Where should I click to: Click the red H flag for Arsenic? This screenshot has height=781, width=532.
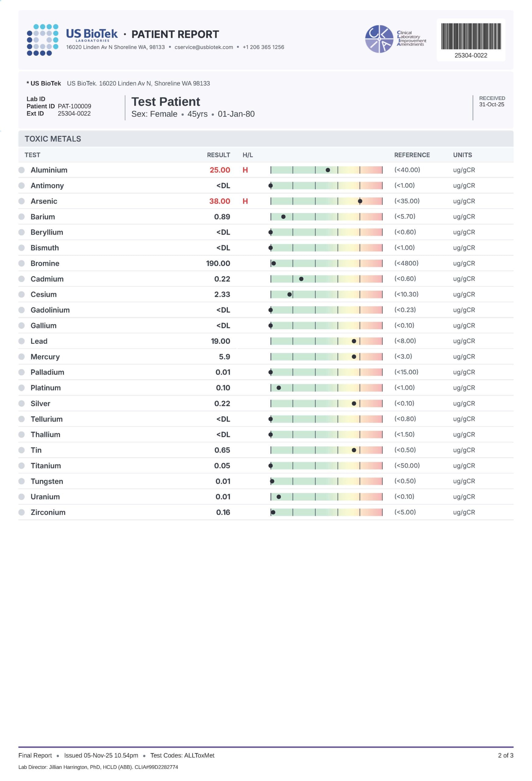[x=245, y=201]
